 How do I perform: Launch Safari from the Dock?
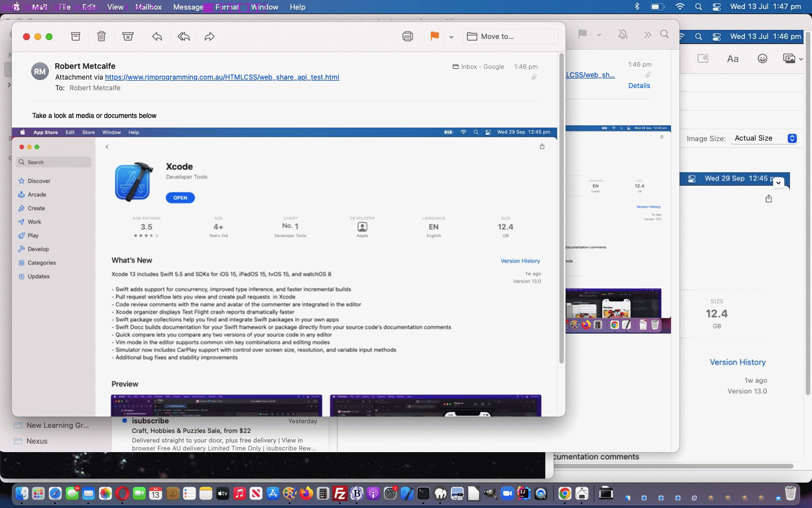click(55, 493)
